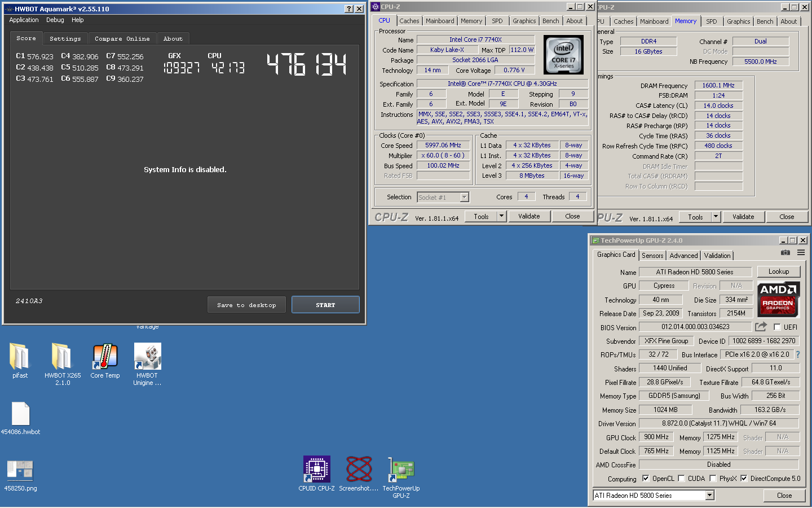The width and height of the screenshot is (812, 508).
Task: Switch to the Advanced tab in GPU-Z
Action: [x=684, y=256]
